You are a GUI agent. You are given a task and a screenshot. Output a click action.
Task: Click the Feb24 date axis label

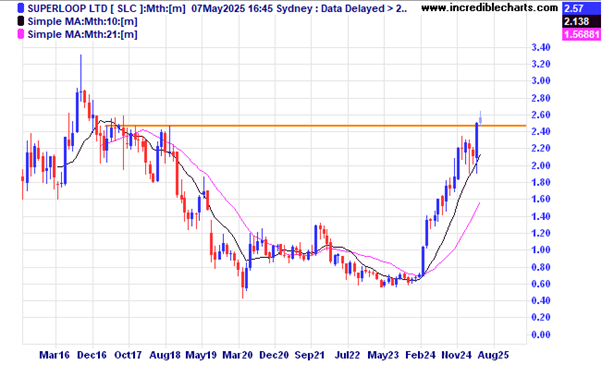pyautogui.click(x=420, y=355)
